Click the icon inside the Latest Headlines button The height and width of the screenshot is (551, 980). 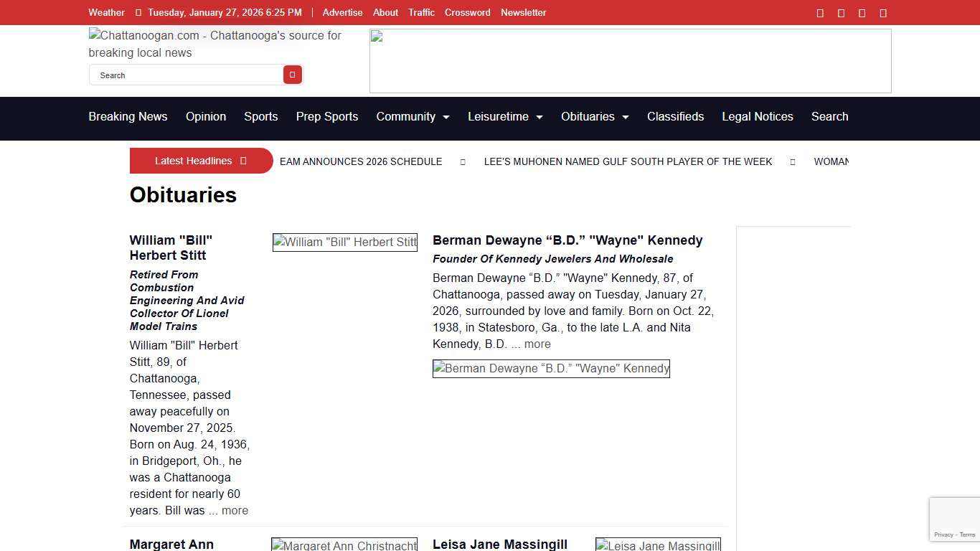click(x=243, y=161)
